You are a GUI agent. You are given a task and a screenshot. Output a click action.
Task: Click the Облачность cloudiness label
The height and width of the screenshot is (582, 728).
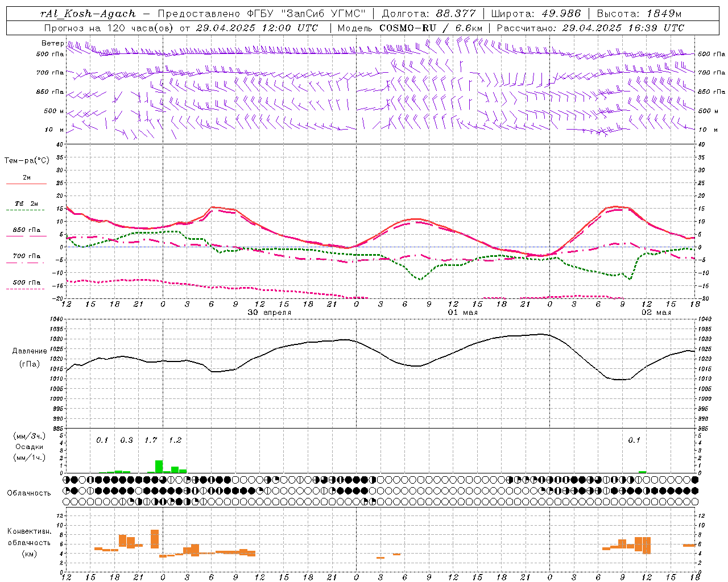(x=29, y=493)
